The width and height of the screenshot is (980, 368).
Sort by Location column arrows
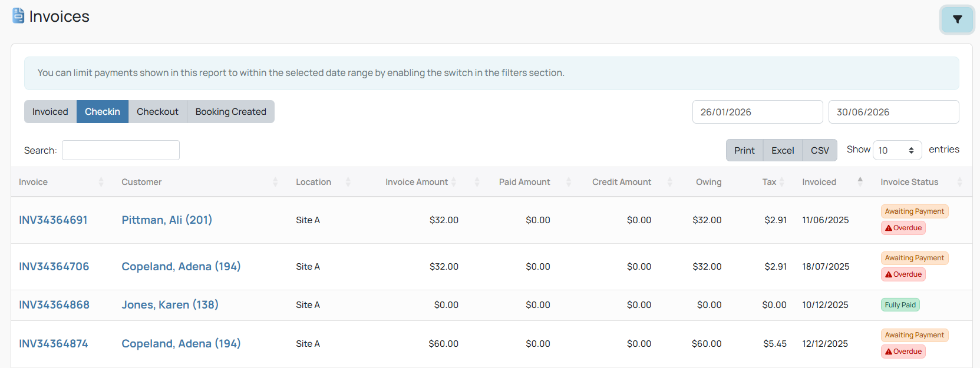tap(348, 182)
